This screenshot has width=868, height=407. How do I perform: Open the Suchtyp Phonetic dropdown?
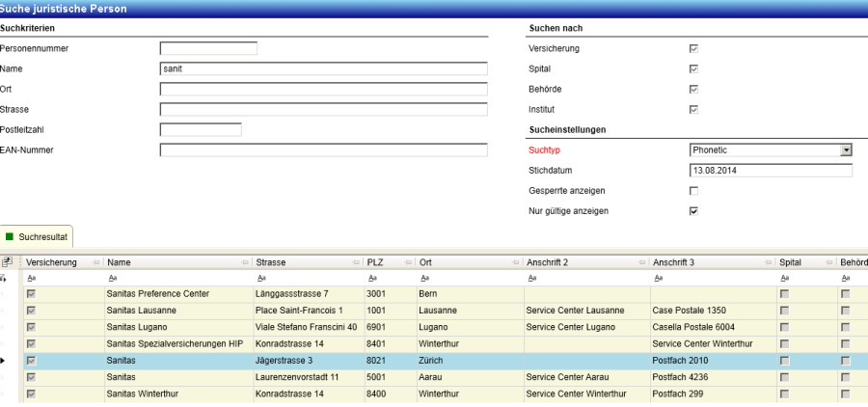846,150
